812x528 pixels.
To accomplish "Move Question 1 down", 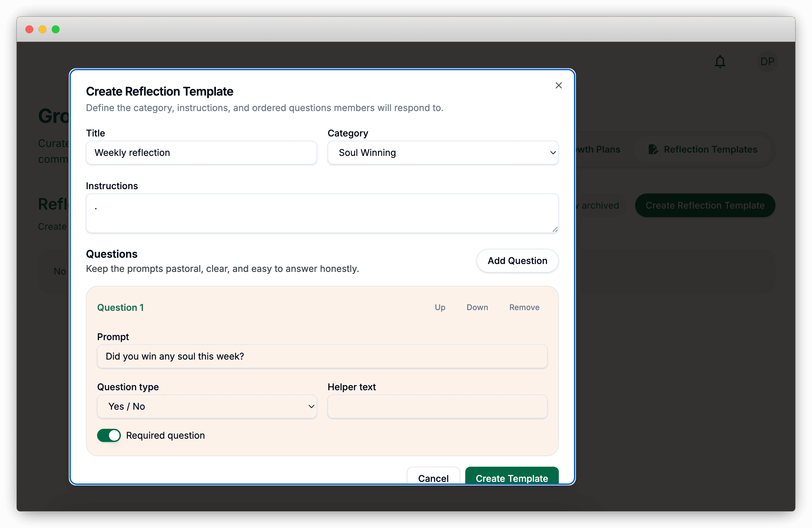I will 477,308.
